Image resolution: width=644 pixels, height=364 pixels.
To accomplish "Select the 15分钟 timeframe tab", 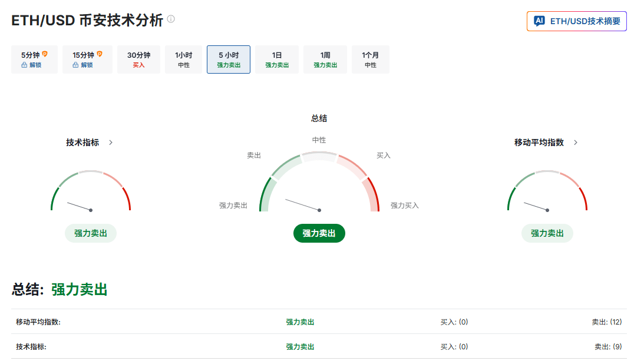I will tap(87, 59).
